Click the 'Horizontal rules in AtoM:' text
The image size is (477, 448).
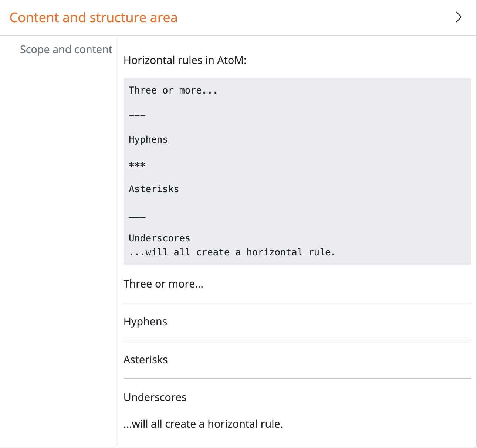pyautogui.click(x=185, y=60)
